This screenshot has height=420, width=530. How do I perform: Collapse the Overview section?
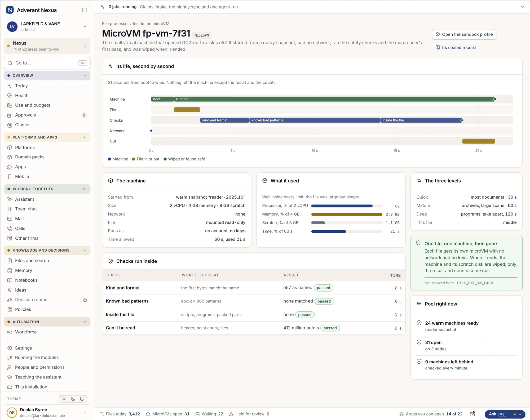pos(47,75)
